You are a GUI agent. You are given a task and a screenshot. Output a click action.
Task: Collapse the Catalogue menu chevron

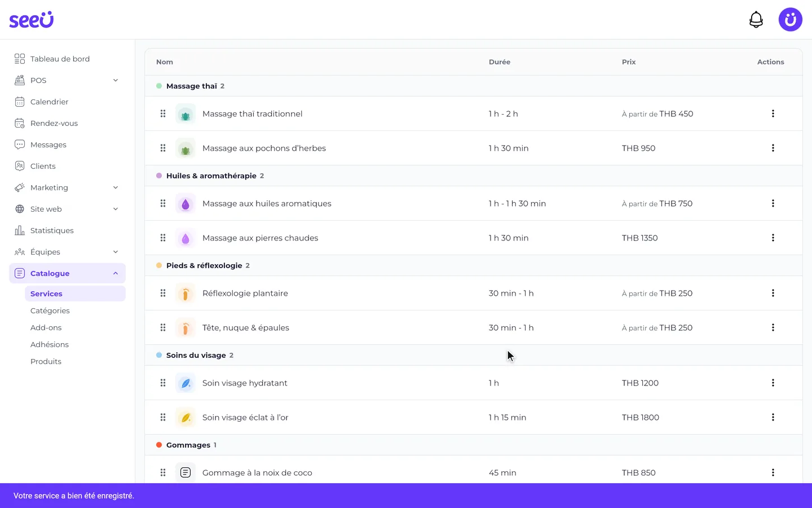coord(116,273)
